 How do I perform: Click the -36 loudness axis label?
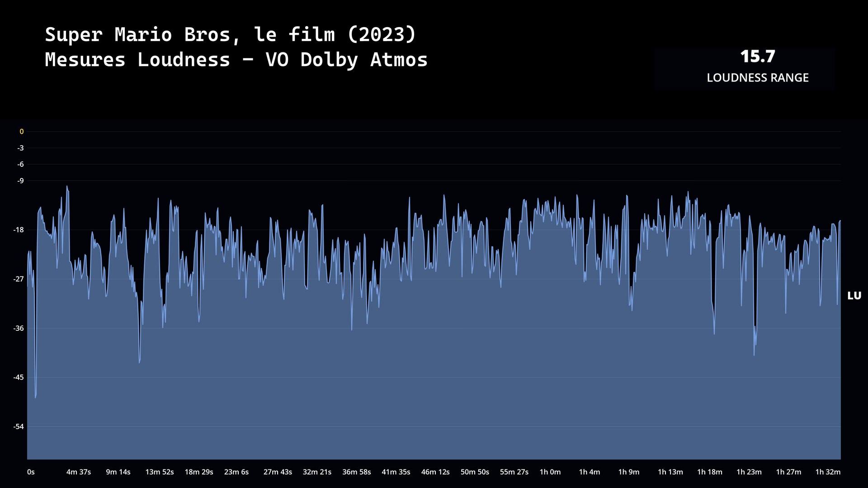tap(19, 328)
